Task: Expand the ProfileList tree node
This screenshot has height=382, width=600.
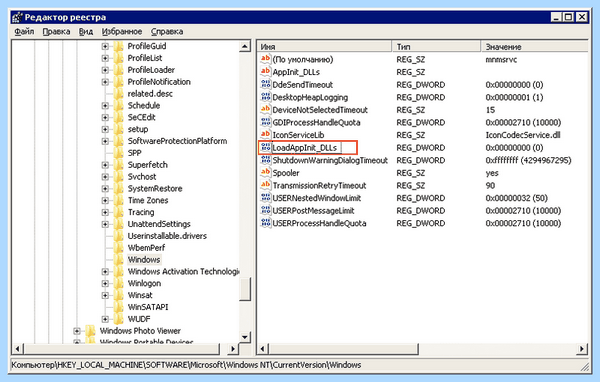Action: click(x=105, y=58)
